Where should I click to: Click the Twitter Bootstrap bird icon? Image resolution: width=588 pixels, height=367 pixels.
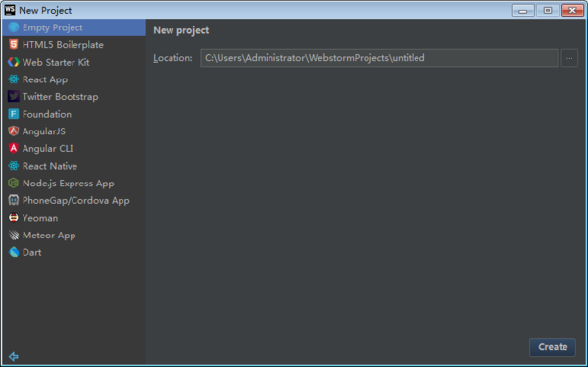[x=14, y=96]
